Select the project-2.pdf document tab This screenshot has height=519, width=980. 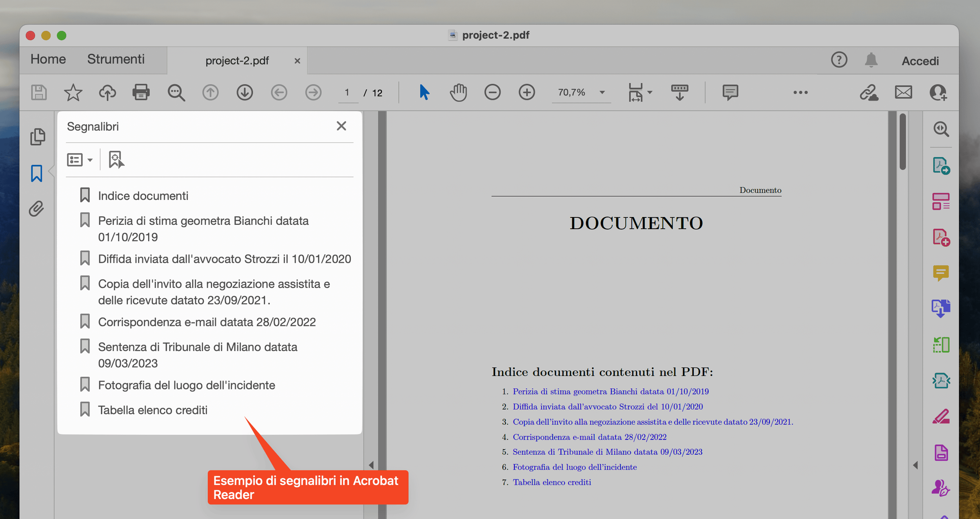(x=237, y=61)
